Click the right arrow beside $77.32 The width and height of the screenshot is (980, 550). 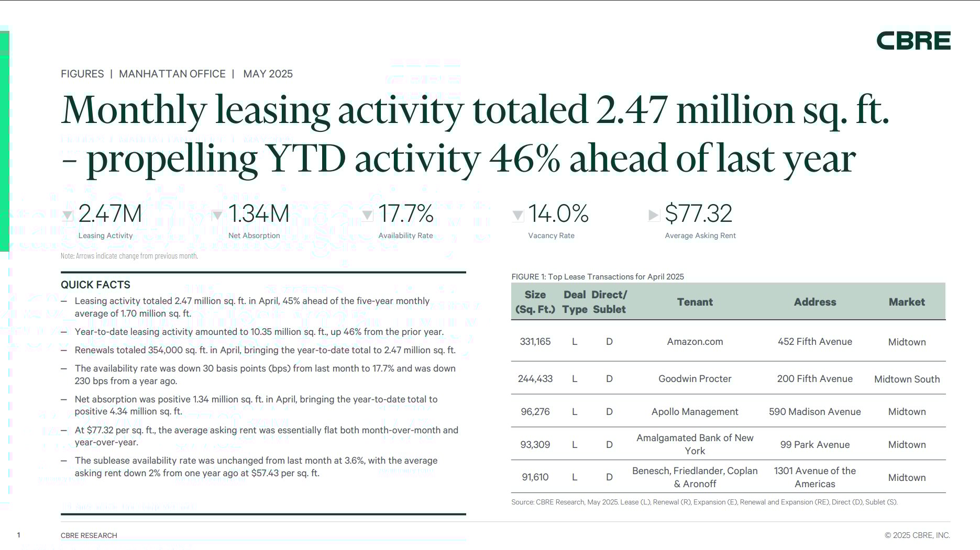click(654, 215)
